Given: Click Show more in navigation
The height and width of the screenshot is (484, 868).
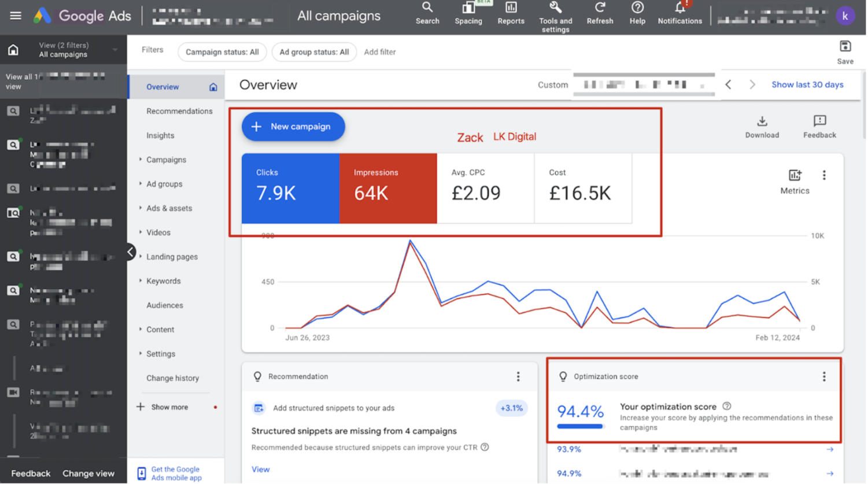Looking at the screenshot, I should tap(169, 407).
